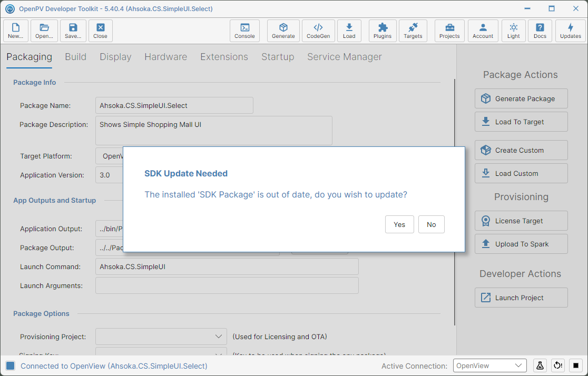This screenshot has width=588, height=376.
Task: Check for Updates via lightning icon
Action: (x=571, y=31)
